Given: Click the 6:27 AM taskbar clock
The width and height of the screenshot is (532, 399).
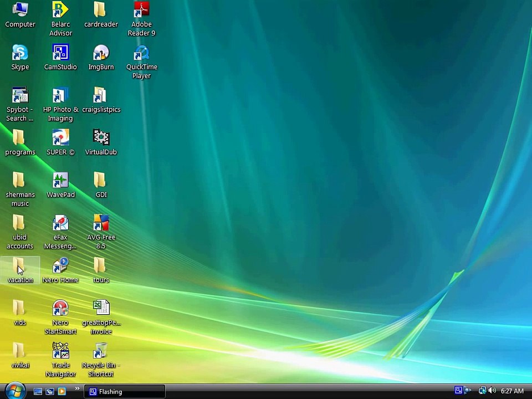Looking at the screenshot, I should 512,391.
